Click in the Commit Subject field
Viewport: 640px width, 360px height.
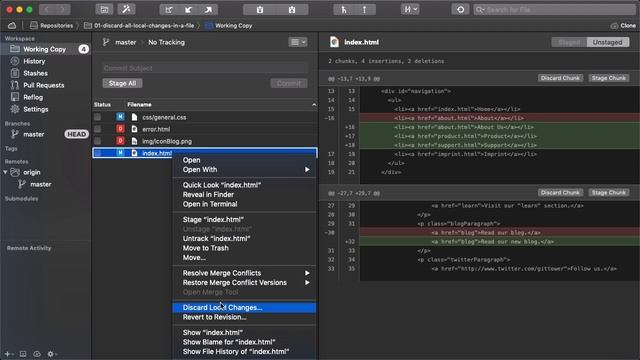(205, 68)
